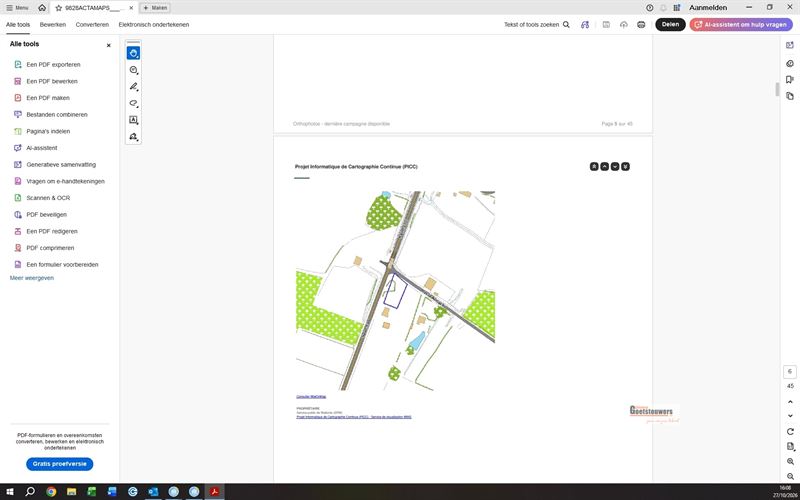This screenshot has height=500, width=800.
Task: Open Pagina's indelen tool
Action: point(48,132)
